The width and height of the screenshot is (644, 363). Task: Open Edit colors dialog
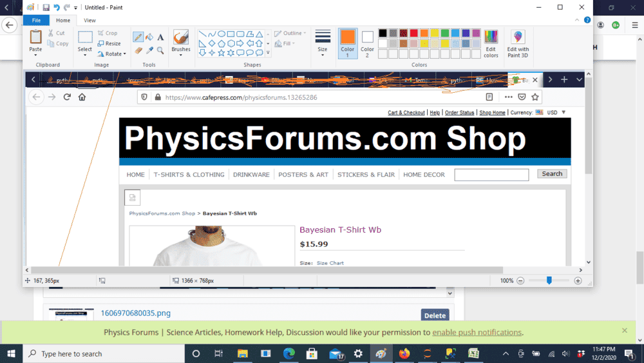coord(491,44)
